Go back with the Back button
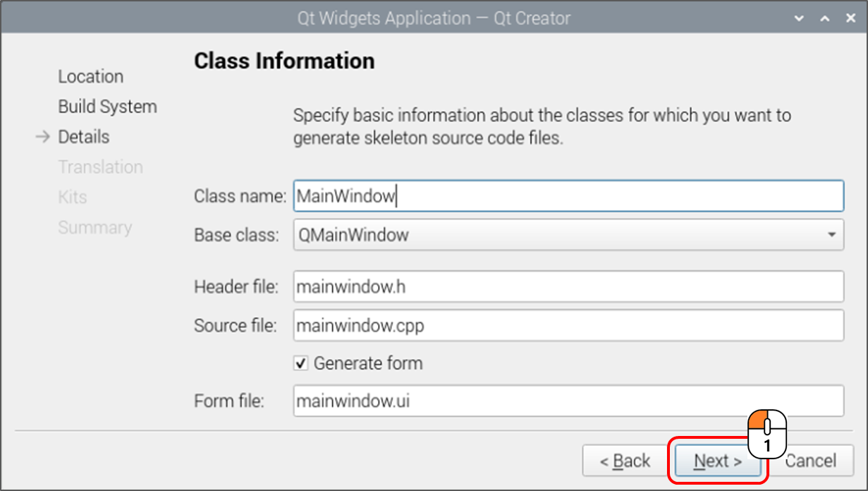The height and width of the screenshot is (491, 868). (x=625, y=461)
